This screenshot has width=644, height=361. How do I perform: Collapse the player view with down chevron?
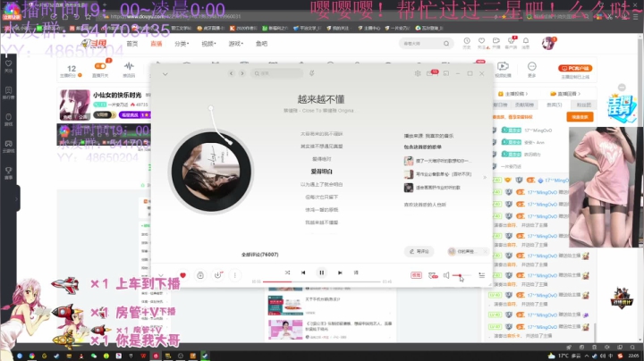[165, 74]
